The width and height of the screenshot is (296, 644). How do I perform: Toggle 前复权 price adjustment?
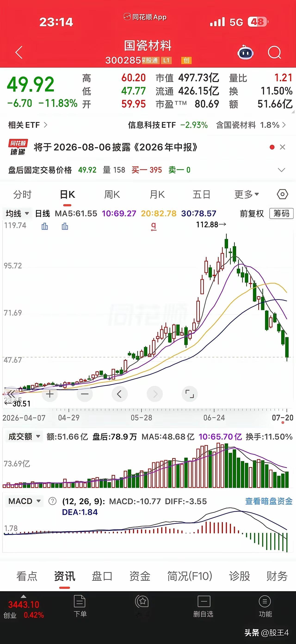[252, 213]
